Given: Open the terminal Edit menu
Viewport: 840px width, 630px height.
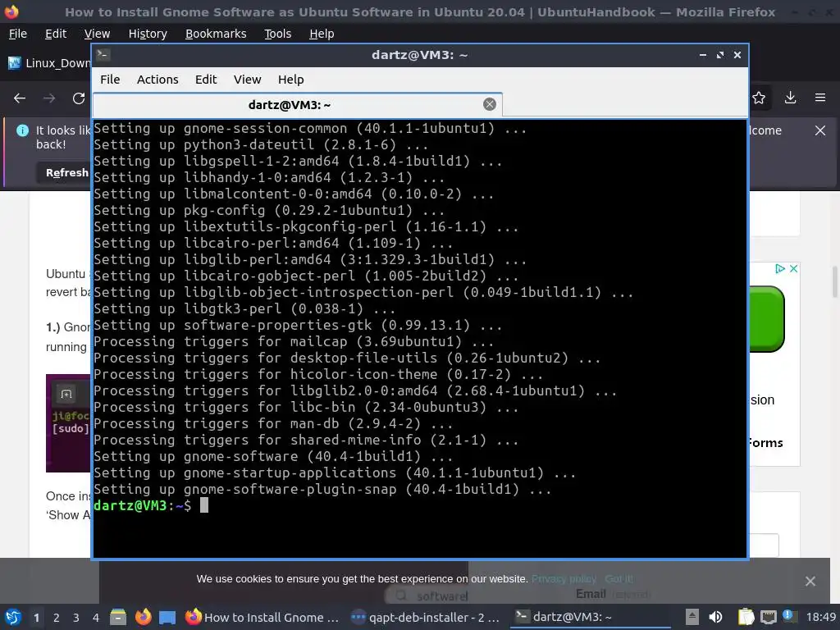Looking at the screenshot, I should point(206,80).
